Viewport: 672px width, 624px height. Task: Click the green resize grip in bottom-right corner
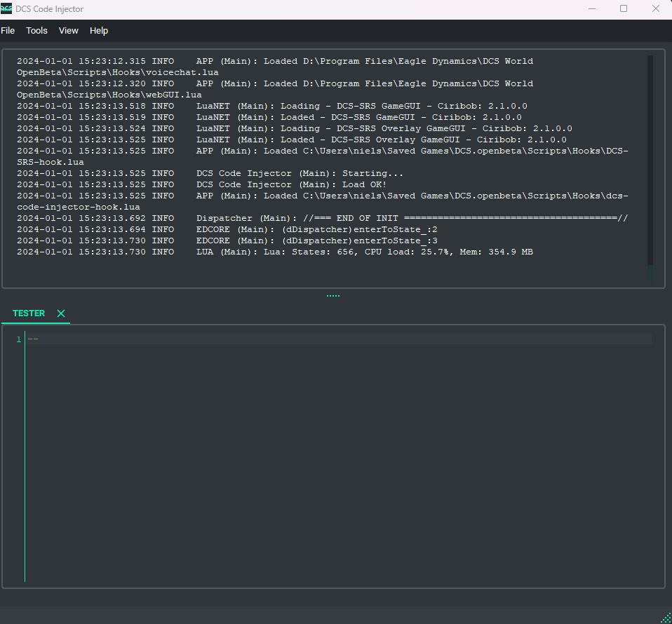click(x=666, y=618)
